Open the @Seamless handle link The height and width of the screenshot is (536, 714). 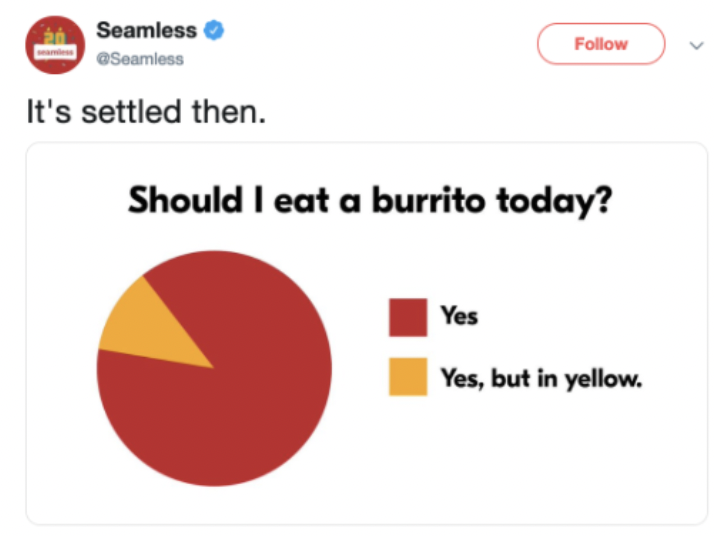coord(140,59)
